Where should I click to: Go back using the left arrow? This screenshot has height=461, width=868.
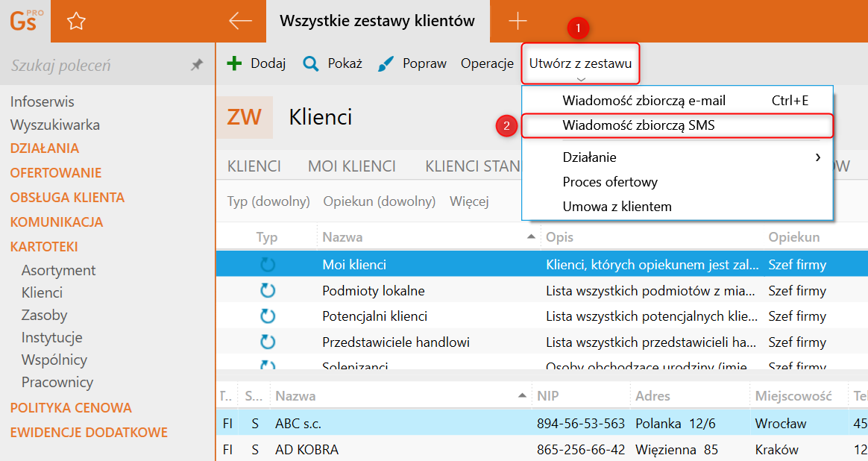pyautogui.click(x=240, y=21)
